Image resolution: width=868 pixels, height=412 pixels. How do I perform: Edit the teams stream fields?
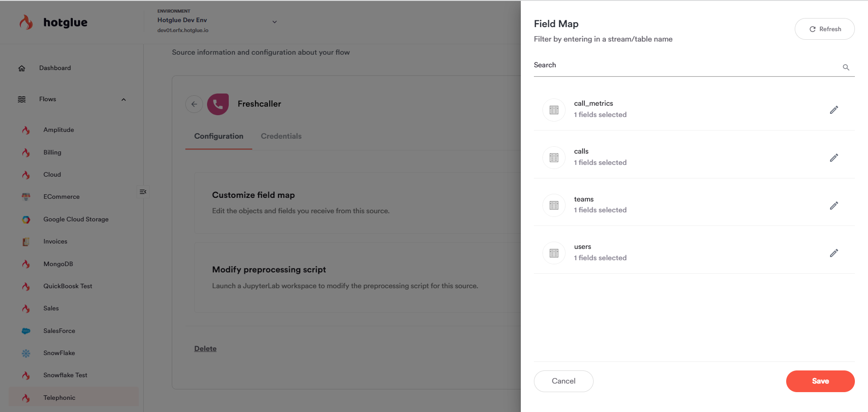(x=834, y=206)
